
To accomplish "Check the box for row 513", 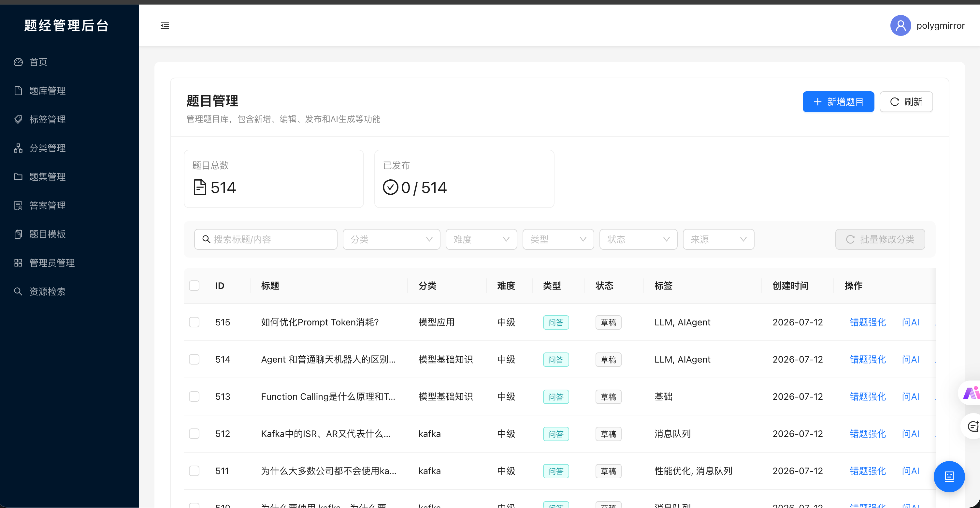I will [194, 396].
